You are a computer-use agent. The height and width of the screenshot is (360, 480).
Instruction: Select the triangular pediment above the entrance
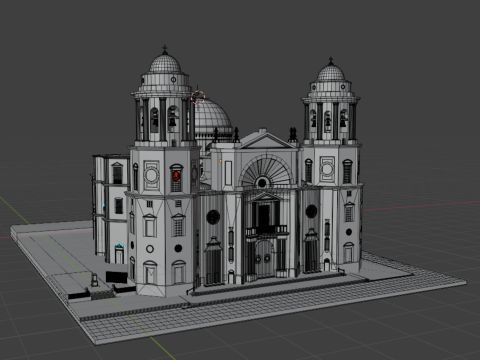266,140
